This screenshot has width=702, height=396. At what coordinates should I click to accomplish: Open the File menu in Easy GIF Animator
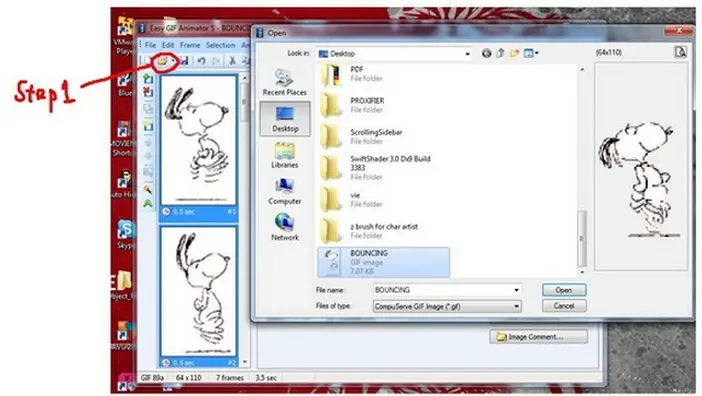pos(150,45)
